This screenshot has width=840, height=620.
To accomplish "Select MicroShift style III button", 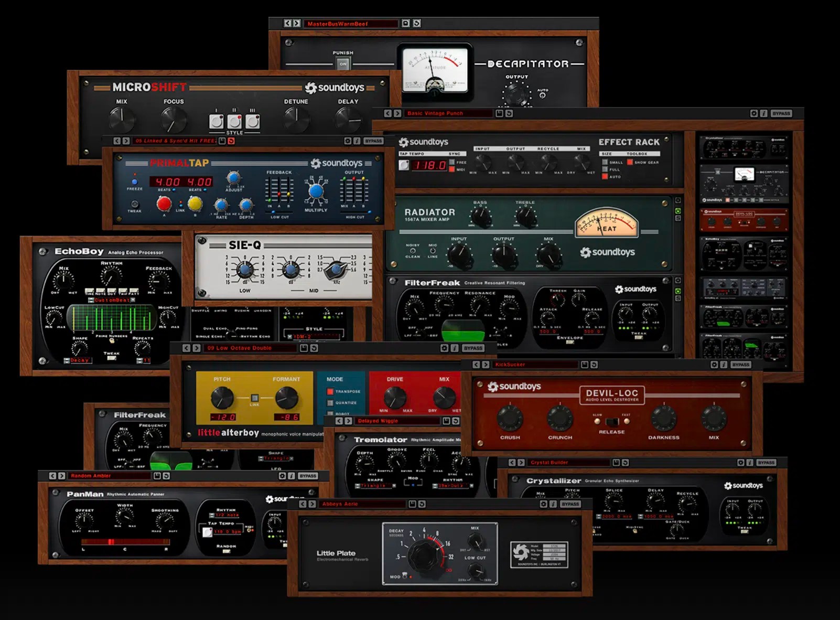I will (x=253, y=122).
